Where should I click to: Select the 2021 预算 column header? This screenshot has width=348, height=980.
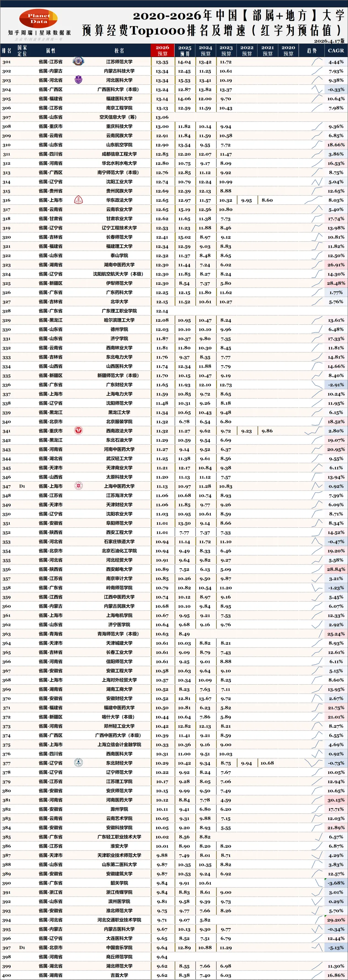tap(267, 51)
